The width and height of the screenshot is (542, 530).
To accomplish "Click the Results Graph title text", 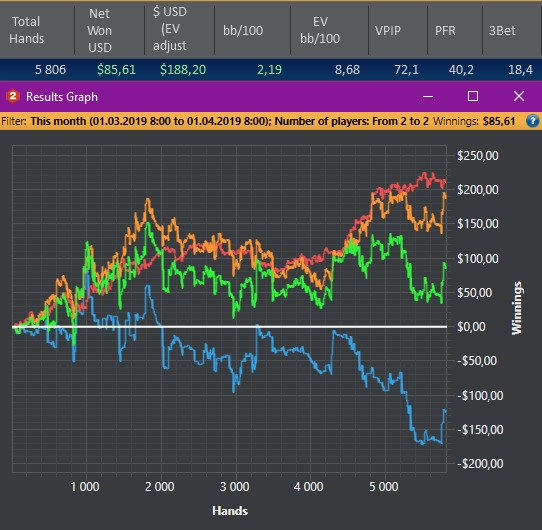I will click(62, 97).
